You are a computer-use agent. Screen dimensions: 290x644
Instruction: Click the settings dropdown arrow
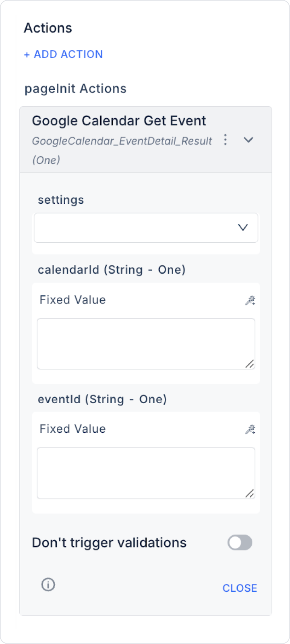[x=243, y=228]
